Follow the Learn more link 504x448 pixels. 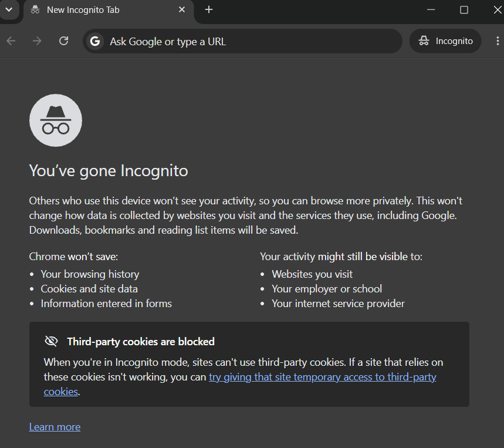click(x=55, y=427)
